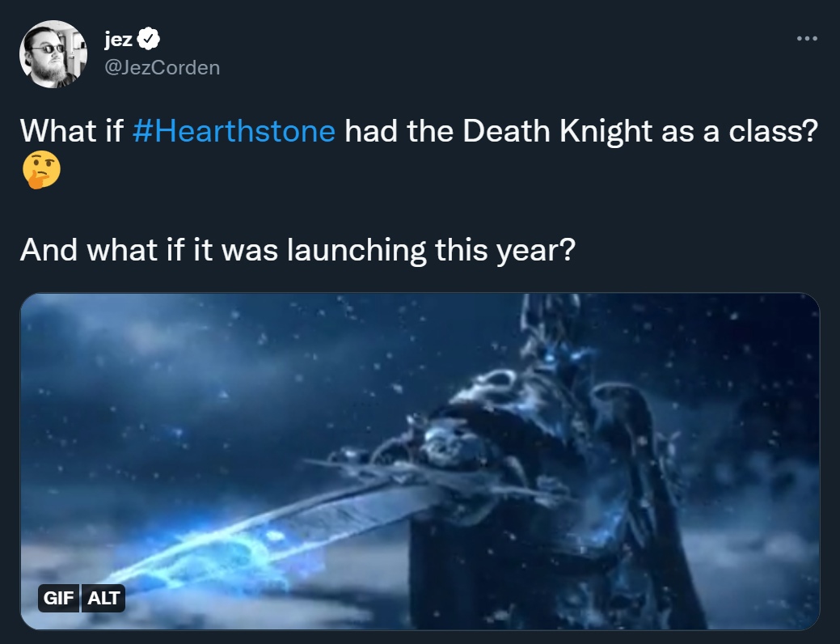Open jez's profile picture avatar
The image size is (840, 644).
pos(53,54)
